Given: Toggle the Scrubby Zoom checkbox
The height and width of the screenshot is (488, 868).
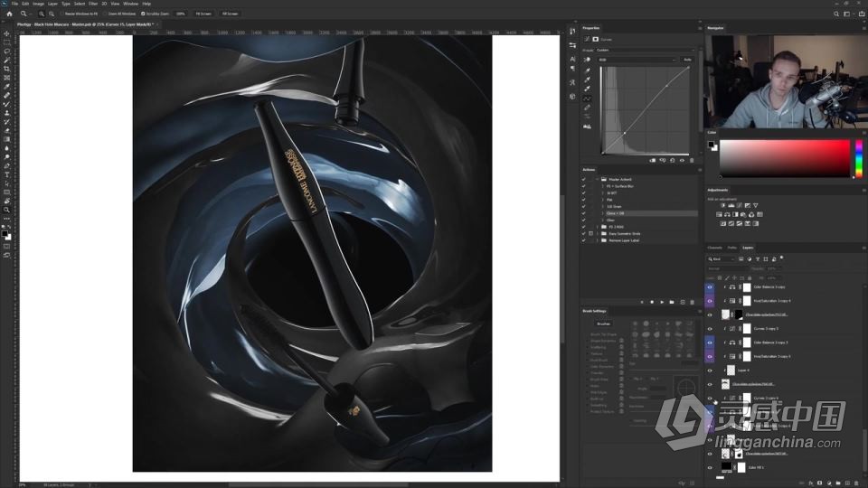Looking at the screenshot, I should click(x=143, y=14).
